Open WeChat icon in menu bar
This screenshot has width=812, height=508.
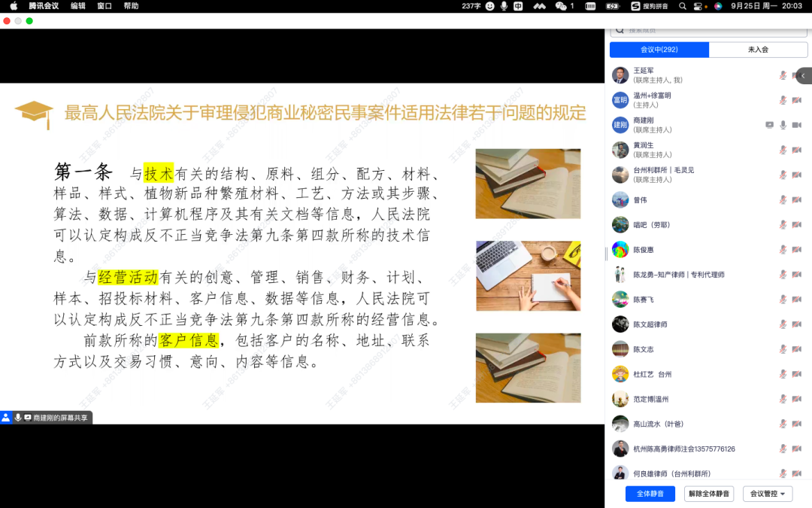(561, 6)
